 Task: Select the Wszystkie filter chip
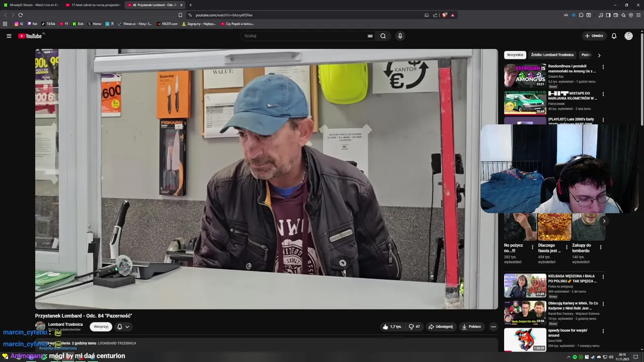coord(515,55)
